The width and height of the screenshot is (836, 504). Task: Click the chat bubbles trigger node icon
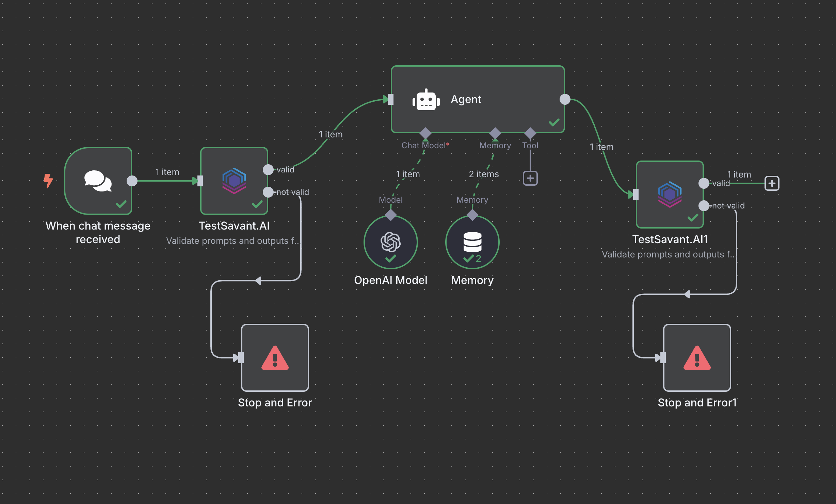point(98,181)
